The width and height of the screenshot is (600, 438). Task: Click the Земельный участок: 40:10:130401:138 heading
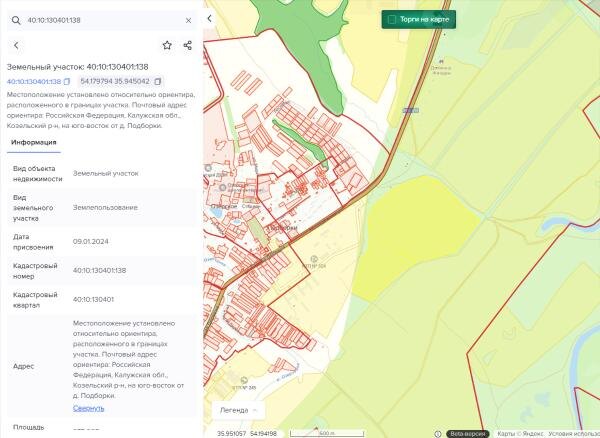(78, 67)
